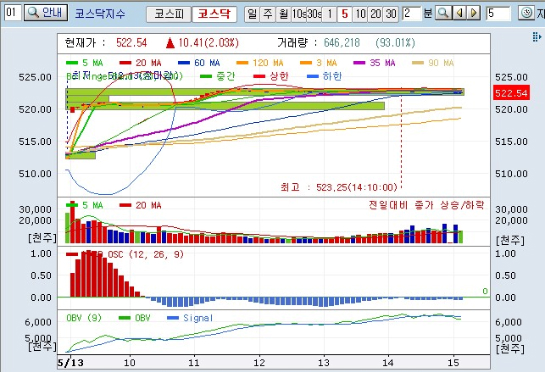Screen dimensions: 545x372
Task: Click the blue 하한 band legend
Action: point(325,76)
